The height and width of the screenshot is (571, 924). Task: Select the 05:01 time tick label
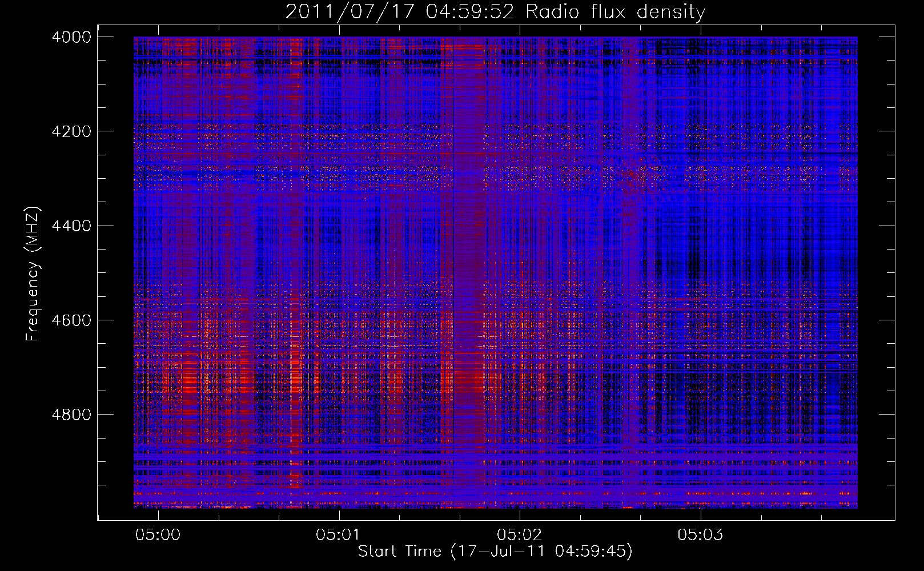coord(339,535)
